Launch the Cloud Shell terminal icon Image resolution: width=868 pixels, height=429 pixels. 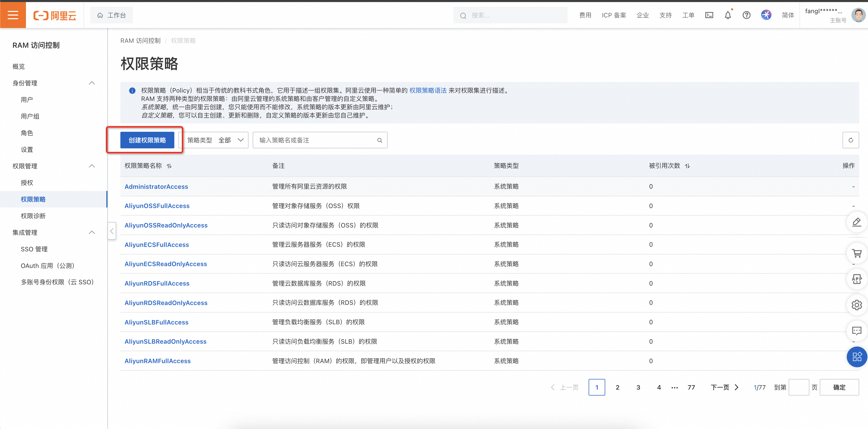709,15
